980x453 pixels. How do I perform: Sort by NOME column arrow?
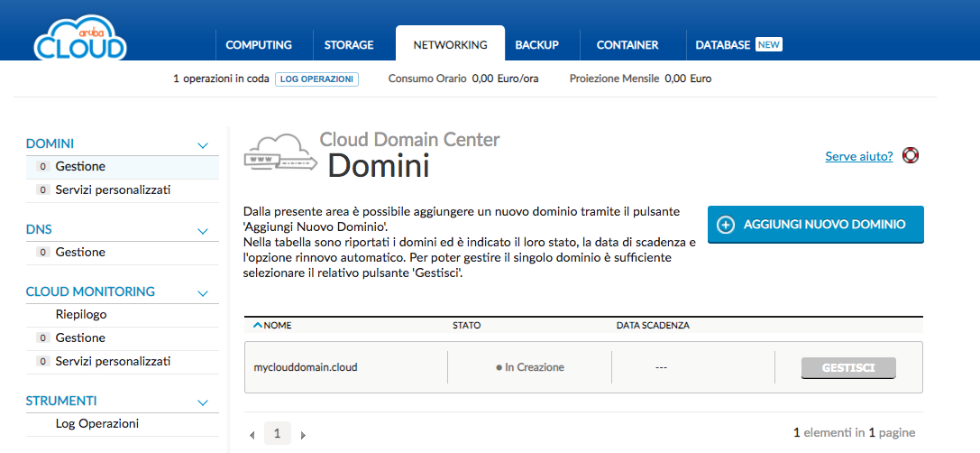(x=257, y=326)
